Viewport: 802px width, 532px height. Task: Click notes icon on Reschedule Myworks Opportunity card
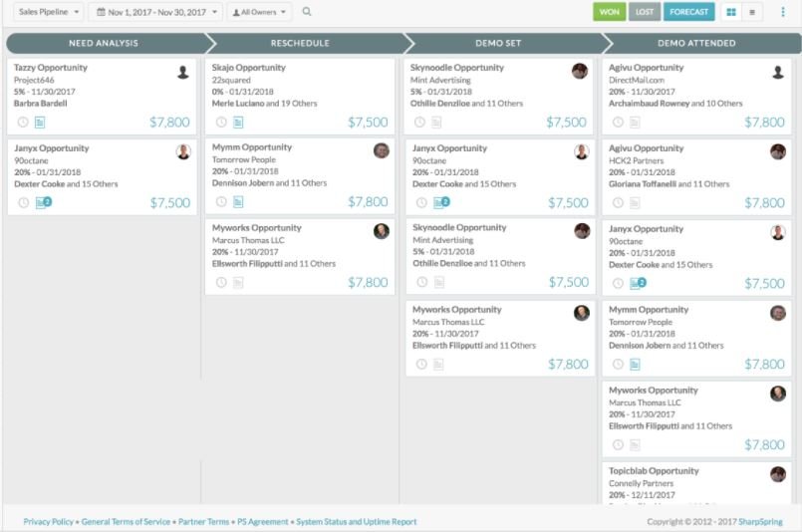point(238,282)
